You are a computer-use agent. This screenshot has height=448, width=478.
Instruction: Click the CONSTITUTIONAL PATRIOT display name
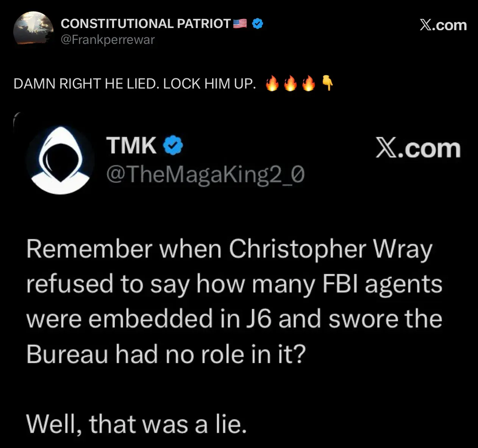click(145, 23)
